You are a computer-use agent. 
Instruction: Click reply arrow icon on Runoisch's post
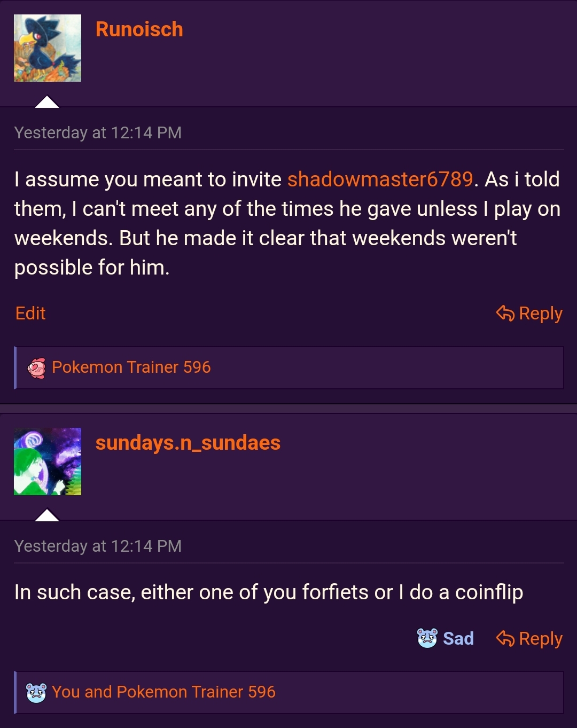[505, 313]
